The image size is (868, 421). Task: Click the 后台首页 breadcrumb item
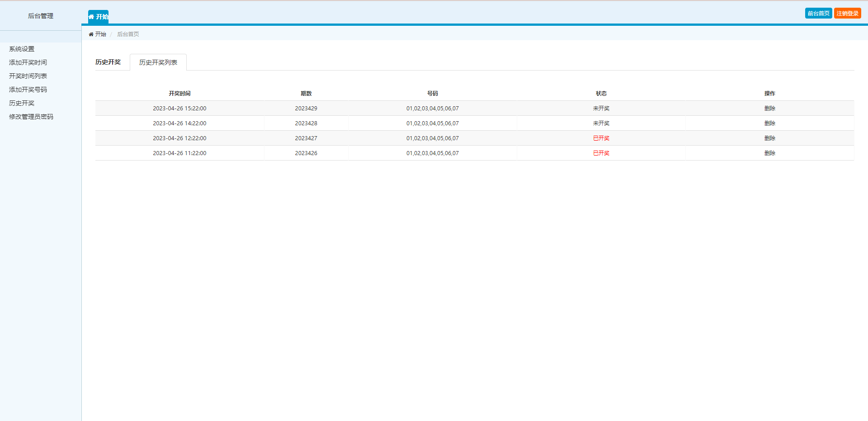point(128,34)
